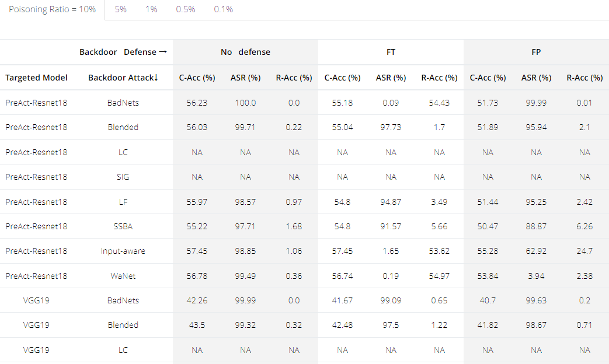Click the Targeted Model column header
609x364 pixels.
tap(36, 78)
